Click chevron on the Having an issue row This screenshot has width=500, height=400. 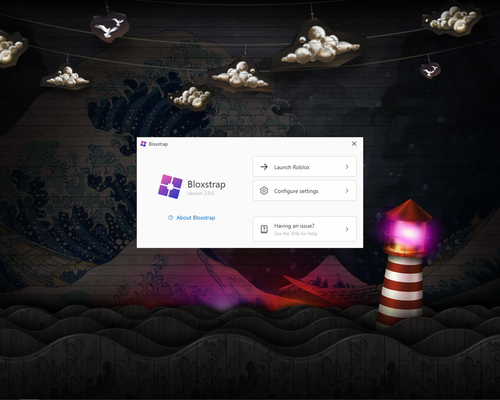coord(347,229)
